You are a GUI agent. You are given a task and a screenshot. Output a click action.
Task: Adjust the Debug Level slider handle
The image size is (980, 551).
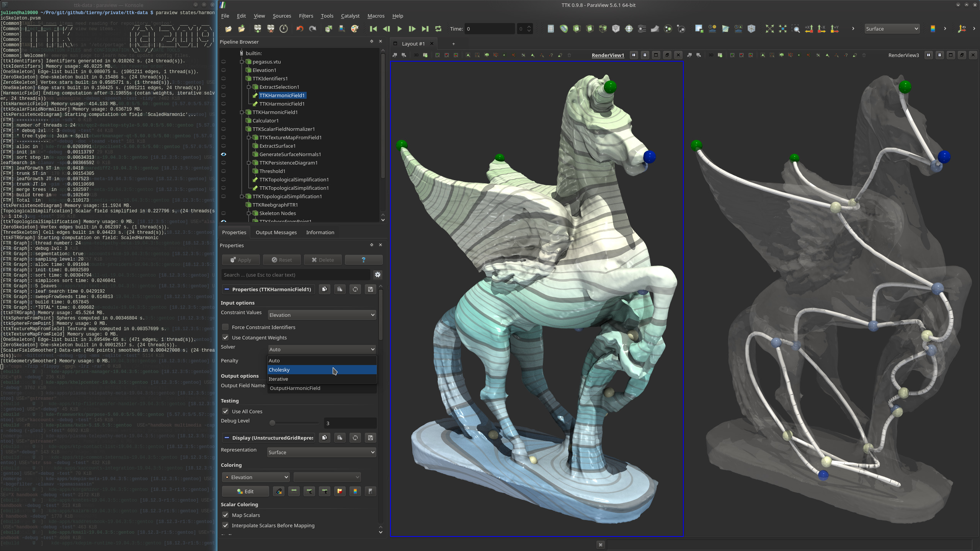(x=272, y=423)
